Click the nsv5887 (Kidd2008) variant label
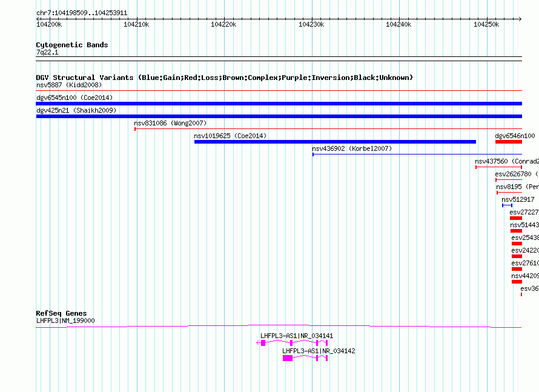539x392 pixels. 69,85
